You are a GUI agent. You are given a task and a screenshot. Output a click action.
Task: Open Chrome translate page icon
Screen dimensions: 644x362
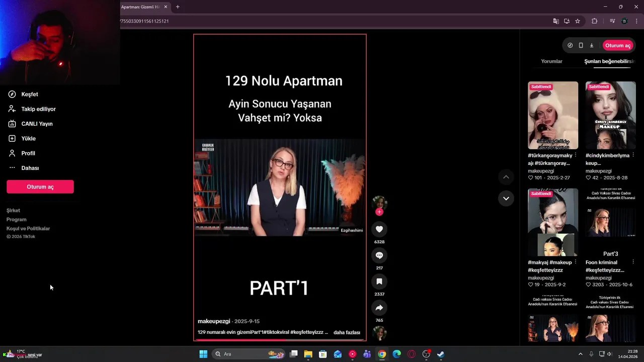pyautogui.click(x=556, y=21)
